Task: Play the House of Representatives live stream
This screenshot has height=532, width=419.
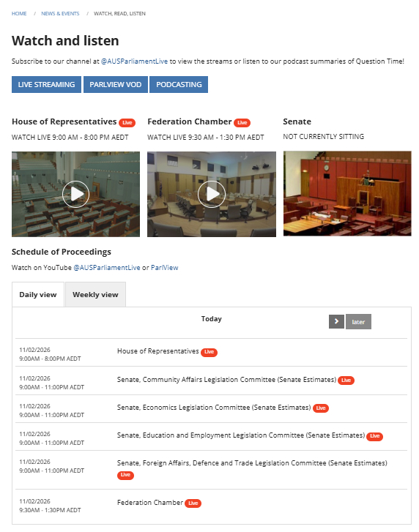Action: [x=75, y=194]
